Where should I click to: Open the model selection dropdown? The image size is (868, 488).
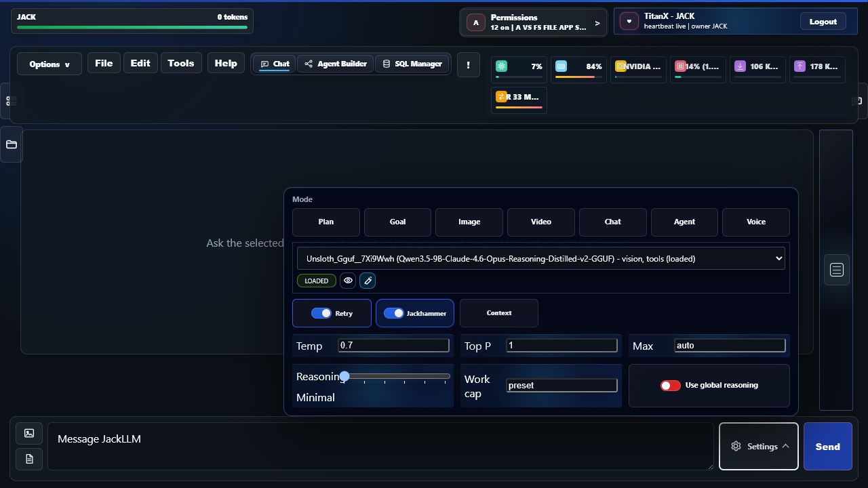point(541,258)
